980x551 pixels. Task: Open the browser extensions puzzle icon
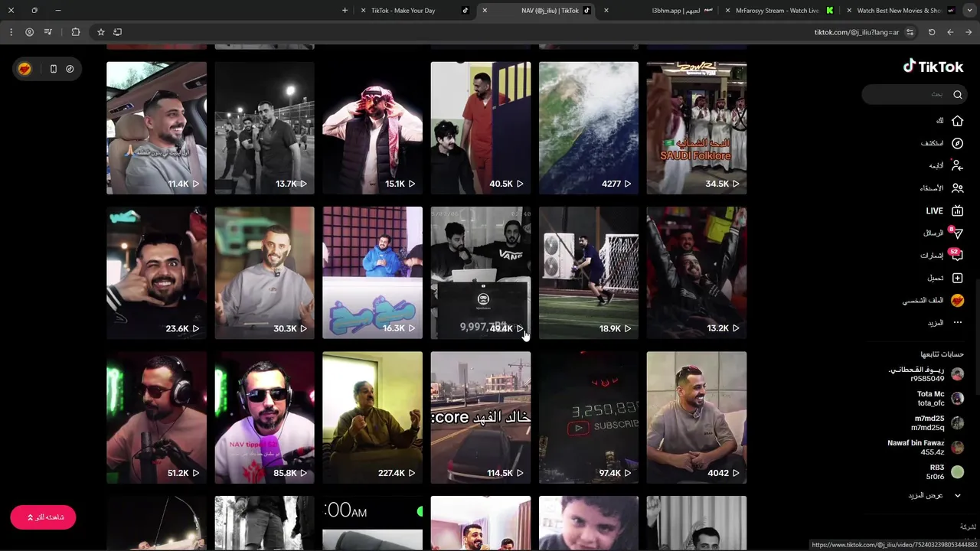coord(75,32)
